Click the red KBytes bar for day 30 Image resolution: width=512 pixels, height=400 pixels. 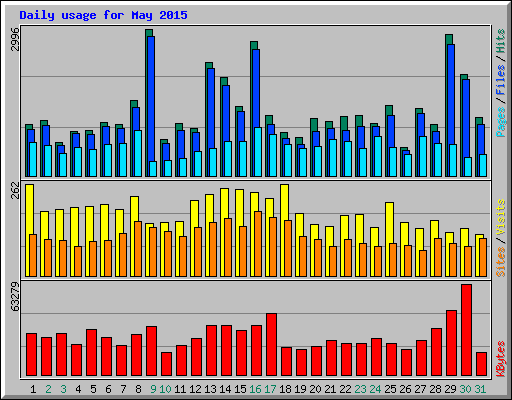pos(466,330)
